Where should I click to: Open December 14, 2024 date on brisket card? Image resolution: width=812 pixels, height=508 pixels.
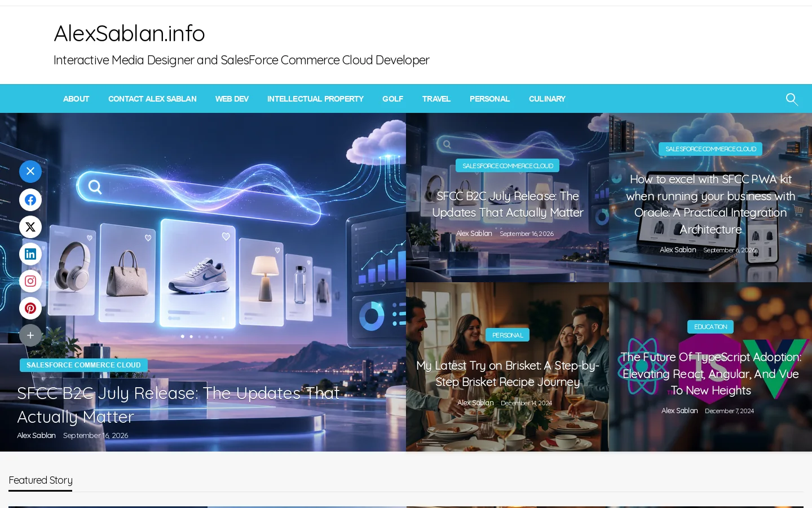pyautogui.click(x=526, y=403)
